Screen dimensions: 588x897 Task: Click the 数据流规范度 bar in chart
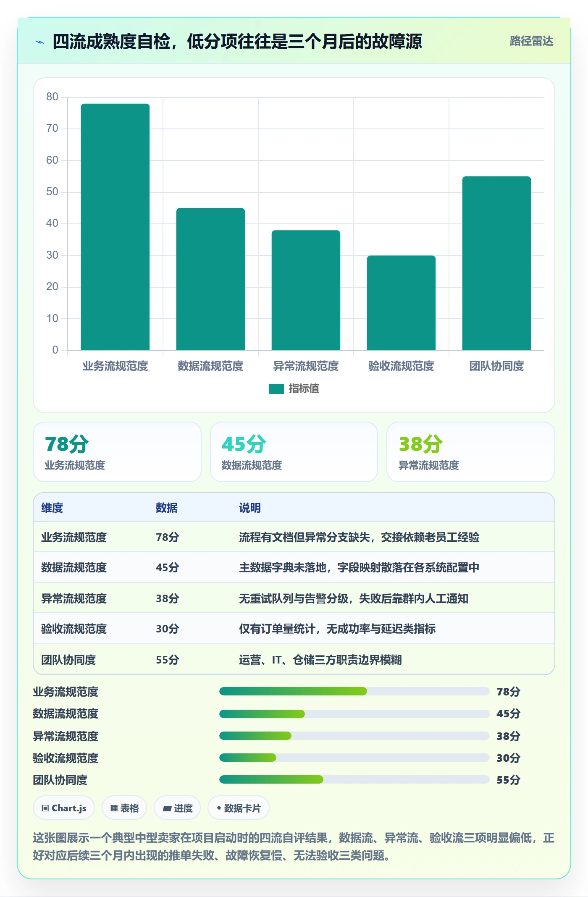tap(210, 279)
